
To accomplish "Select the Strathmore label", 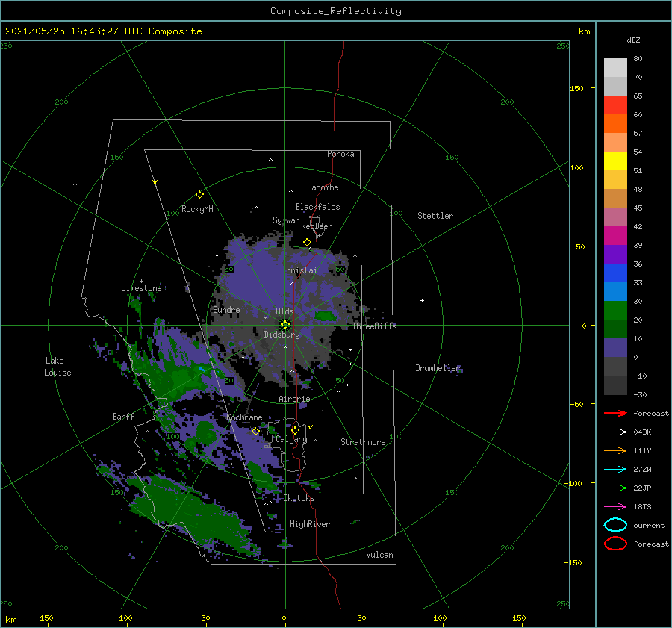I will tap(363, 442).
